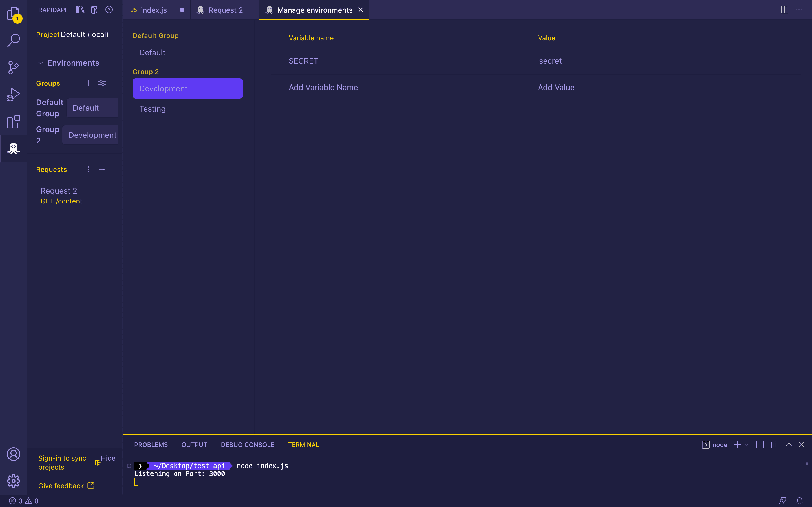Click the Development environment tab

coord(187,88)
